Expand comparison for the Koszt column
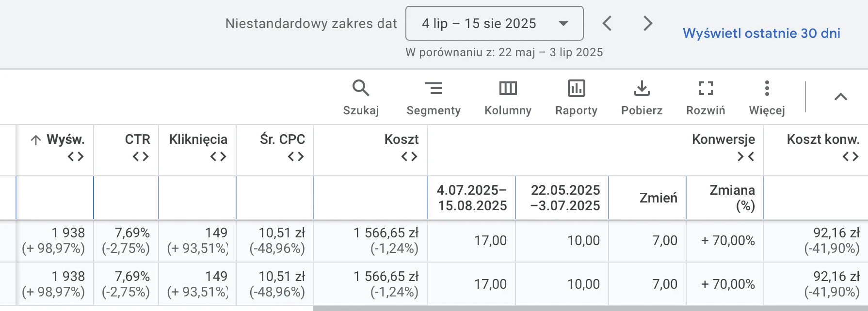Image resolution: width=868 pixels, height=311 pixels. tap(409, 156)
